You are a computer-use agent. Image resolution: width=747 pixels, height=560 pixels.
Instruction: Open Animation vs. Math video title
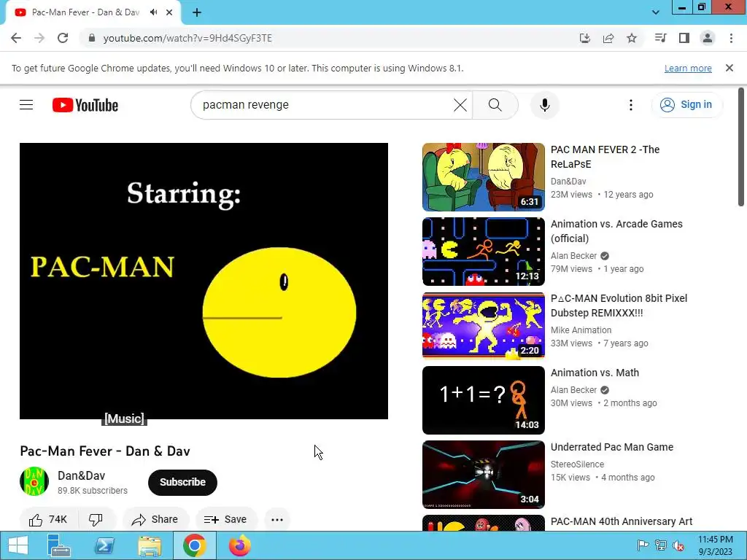click(x=595, y=373)
